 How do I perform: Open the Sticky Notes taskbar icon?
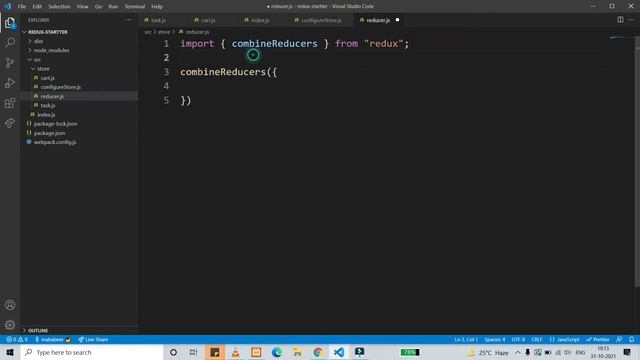215,352
